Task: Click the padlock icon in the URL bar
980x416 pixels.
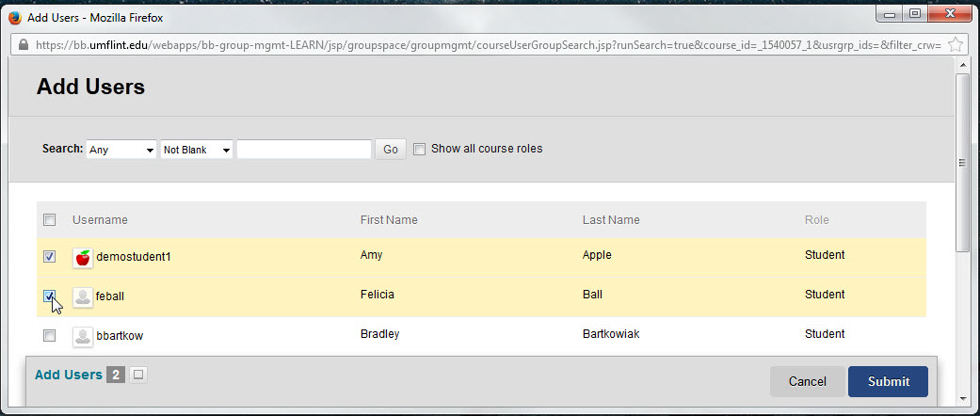Action: (x=24, y=45)
